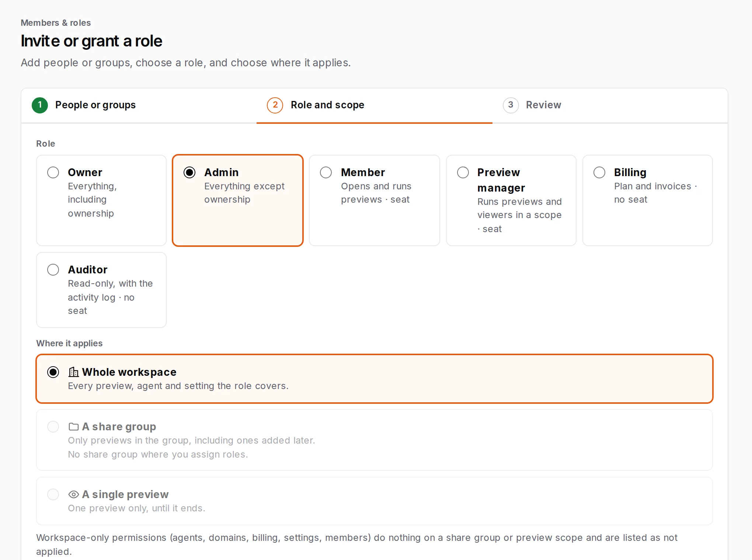Click 'Every preview, agent and setting' description

point(178,386)
